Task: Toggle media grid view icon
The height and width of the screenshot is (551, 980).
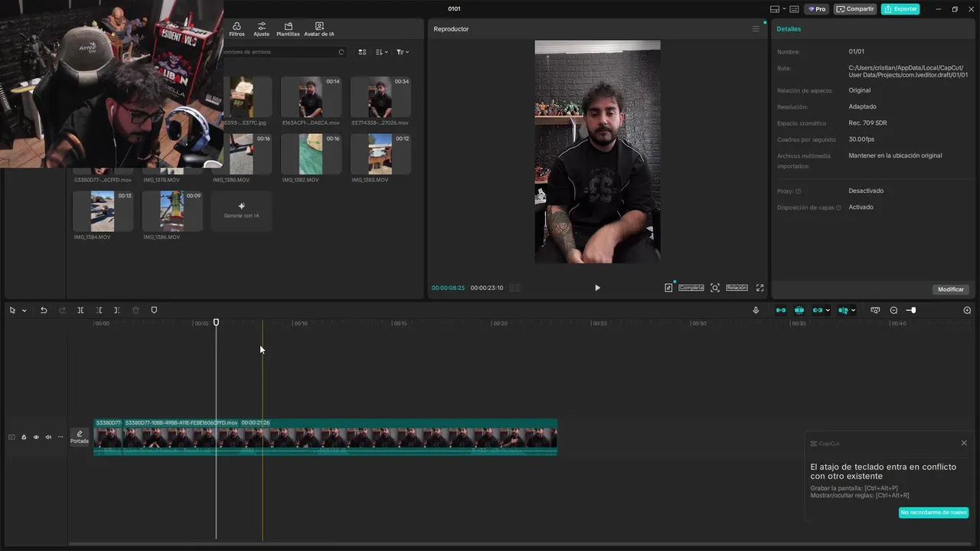Action: click(362, 52)
